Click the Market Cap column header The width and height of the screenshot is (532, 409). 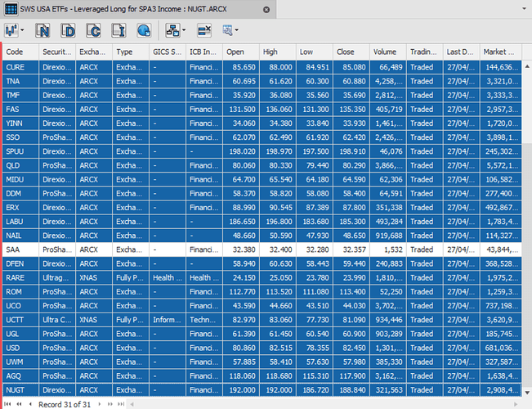coord(501,52)
